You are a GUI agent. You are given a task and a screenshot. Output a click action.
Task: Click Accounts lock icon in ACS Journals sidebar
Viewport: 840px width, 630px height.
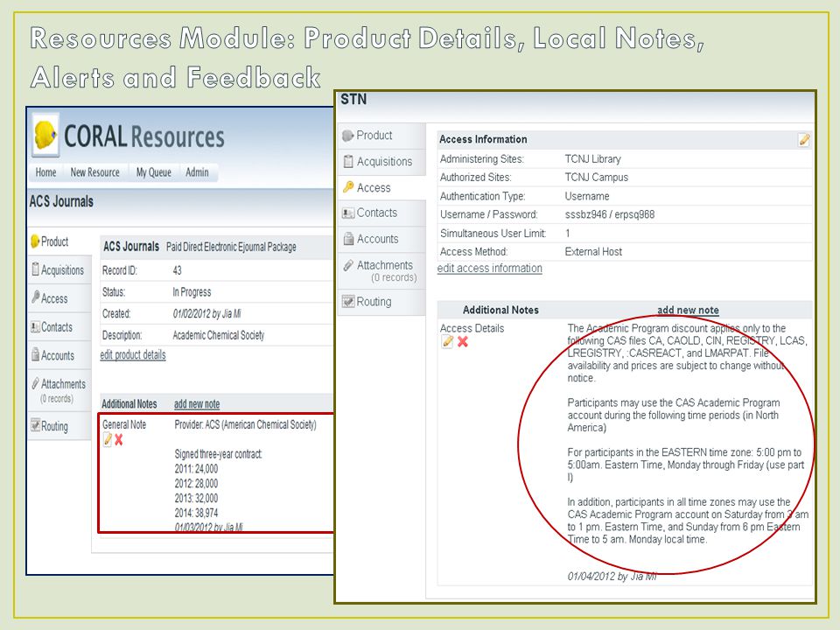pyautogui.click(x=35, y=354)
